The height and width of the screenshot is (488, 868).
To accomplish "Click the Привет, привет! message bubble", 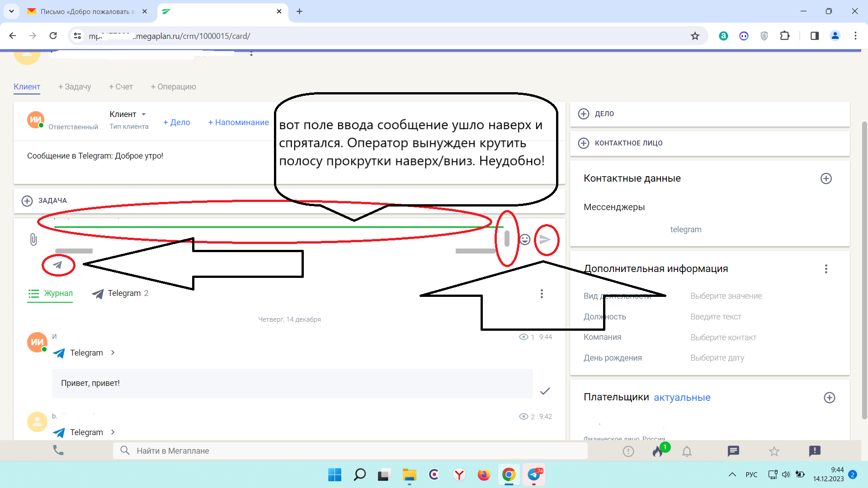I will (x=292, y=383).
